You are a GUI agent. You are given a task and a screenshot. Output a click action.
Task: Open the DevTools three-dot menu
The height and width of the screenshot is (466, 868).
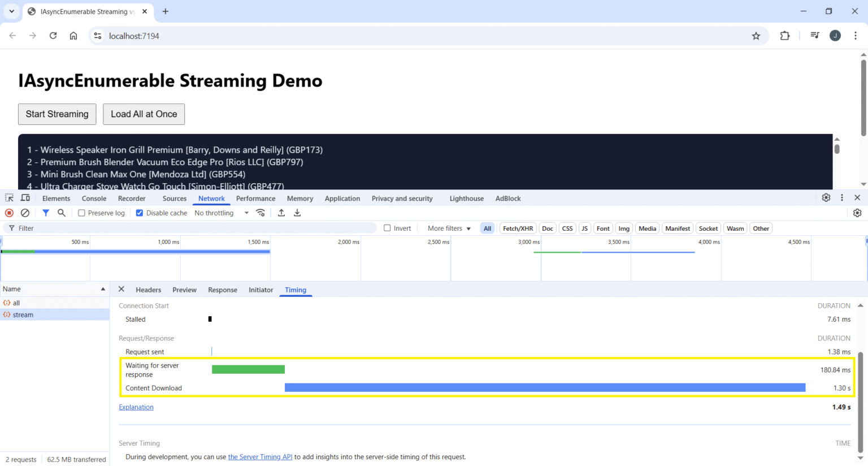click(842, 198)
